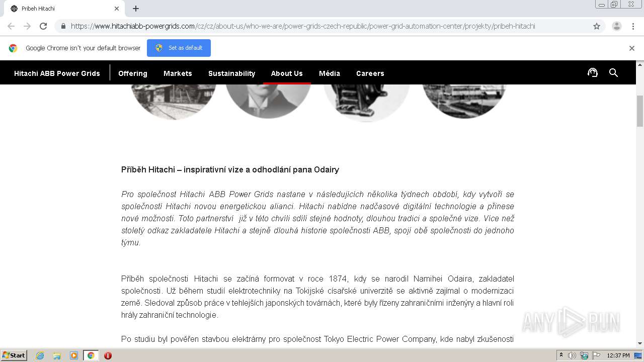Viewport: 644px width, 362px height.
Task: Show hidden tray icons arrow
Action: click(x=561, y=355)
